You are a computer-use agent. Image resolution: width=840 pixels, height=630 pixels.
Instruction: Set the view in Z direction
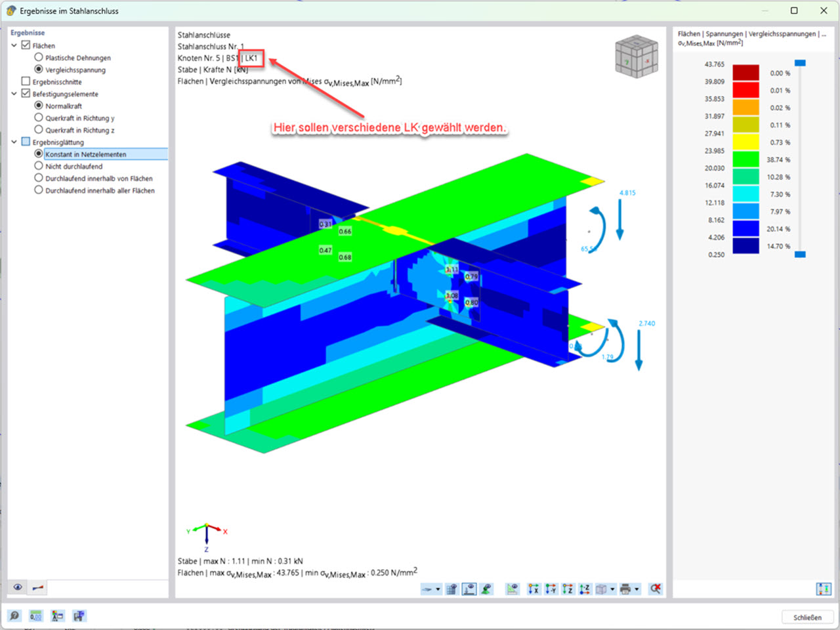click(x=567, y=589)
